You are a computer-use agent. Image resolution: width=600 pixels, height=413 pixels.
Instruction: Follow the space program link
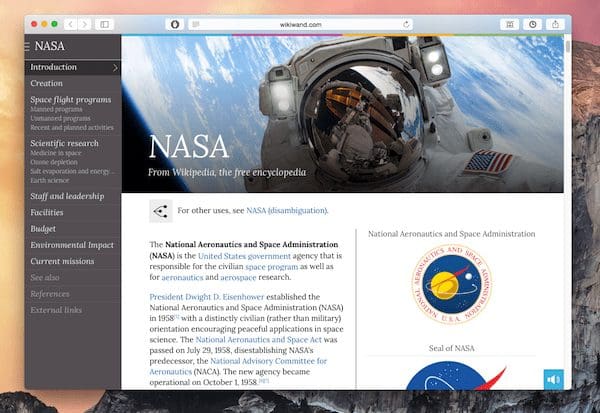[x=272, y=266]
